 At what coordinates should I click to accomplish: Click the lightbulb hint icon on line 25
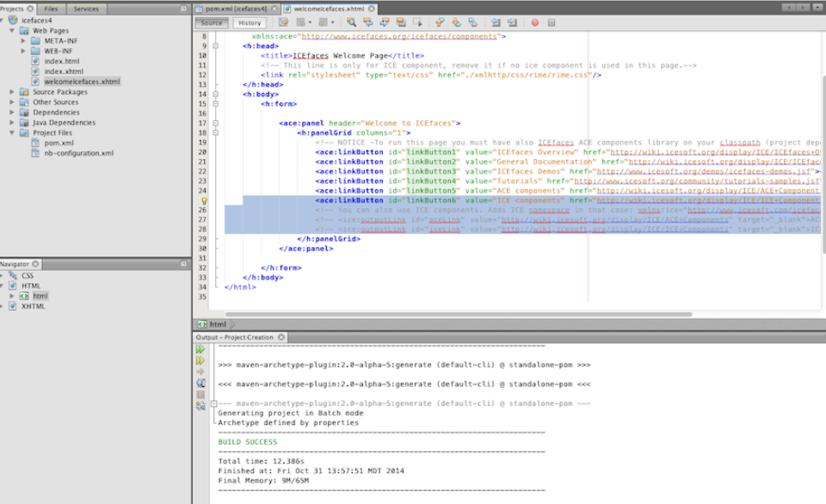(204, 200)
